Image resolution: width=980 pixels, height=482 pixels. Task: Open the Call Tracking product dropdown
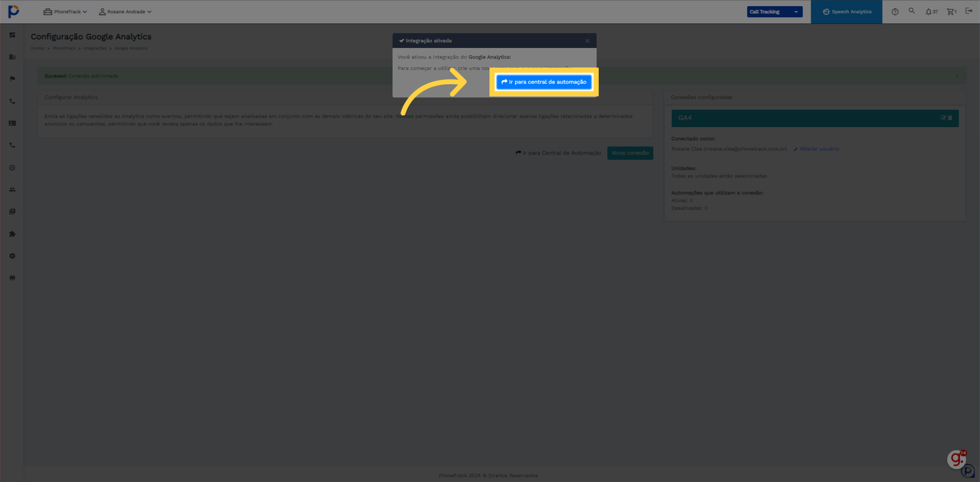coord(774,12)
